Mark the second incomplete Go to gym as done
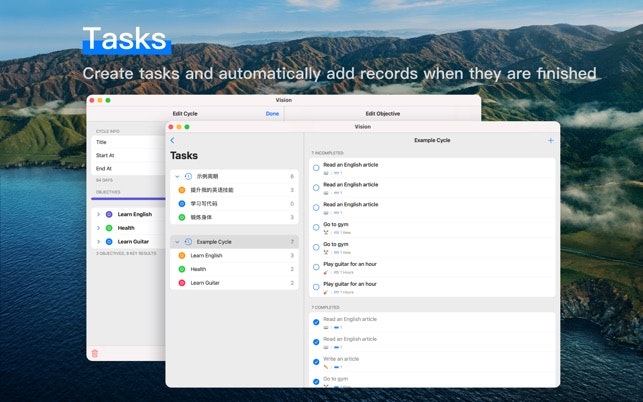The height and width of the screenshot is (402, 643). (x=316, y=247)
